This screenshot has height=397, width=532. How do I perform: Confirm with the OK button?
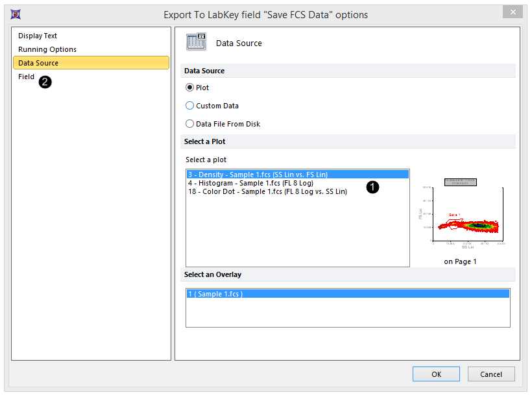click(436, 374)
